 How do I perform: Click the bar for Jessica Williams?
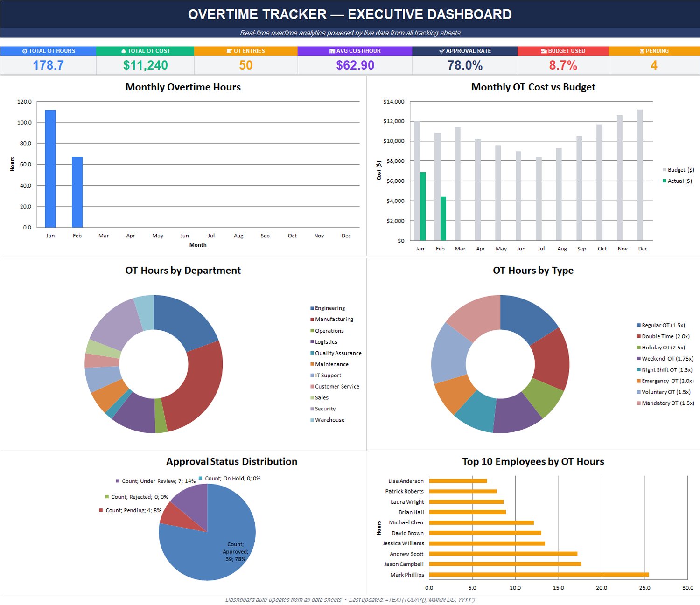point(487,543)
